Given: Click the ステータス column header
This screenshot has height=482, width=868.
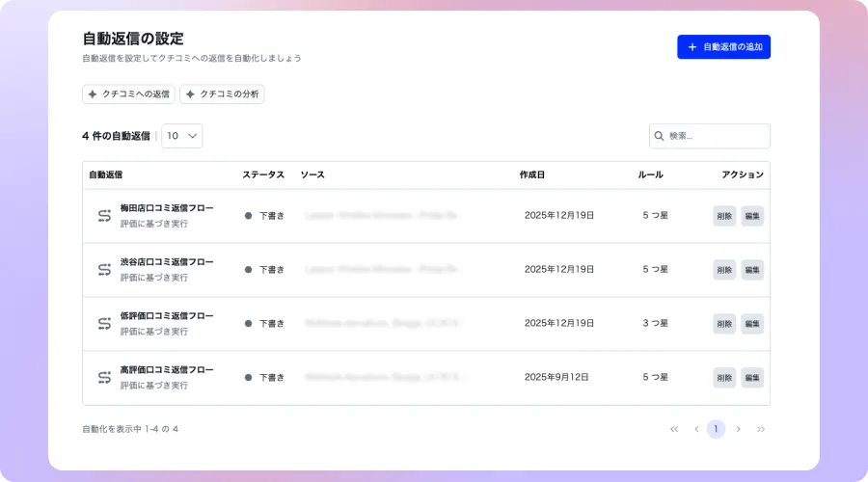Looking at the screenshot, I should (x=263, y=174).
